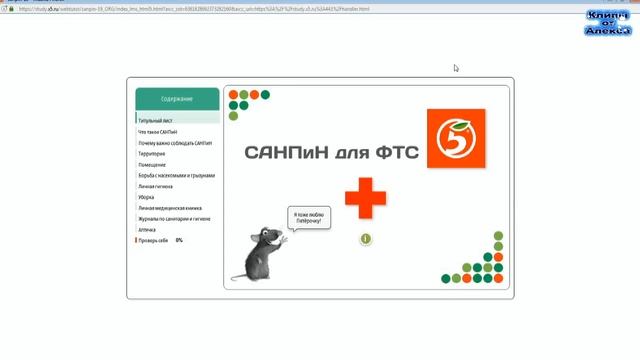Click the browser address bar URL

point(194,9)
